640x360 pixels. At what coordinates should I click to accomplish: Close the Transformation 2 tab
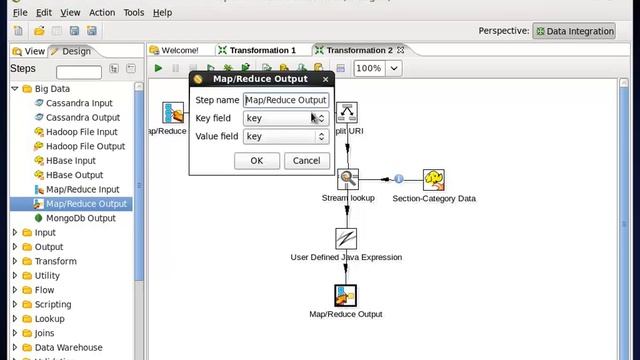click(400, 50)
